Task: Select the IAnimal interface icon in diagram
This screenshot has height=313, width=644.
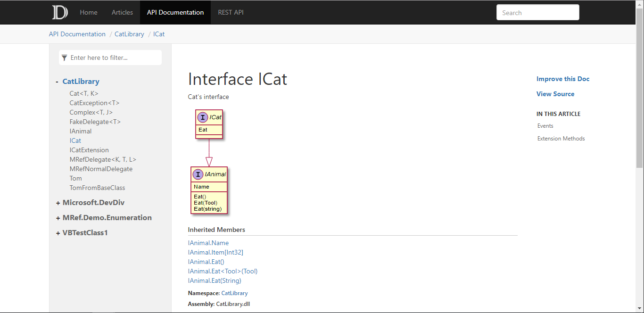Action: pos(198,174)
